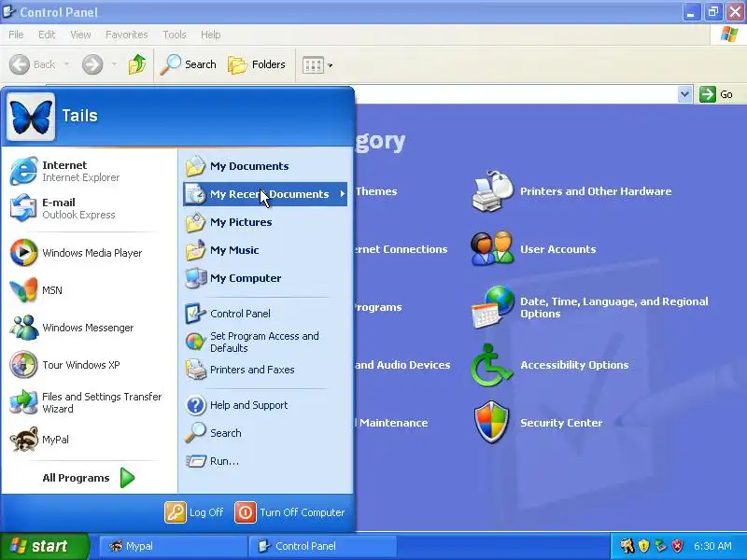
Task: Click Search in the Start menu
Action: (265, 433)
